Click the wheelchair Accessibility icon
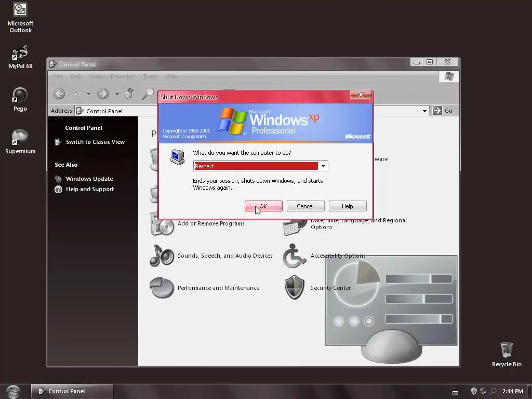The width and height of the screenshot is (532, 399). tap(294, 256)
